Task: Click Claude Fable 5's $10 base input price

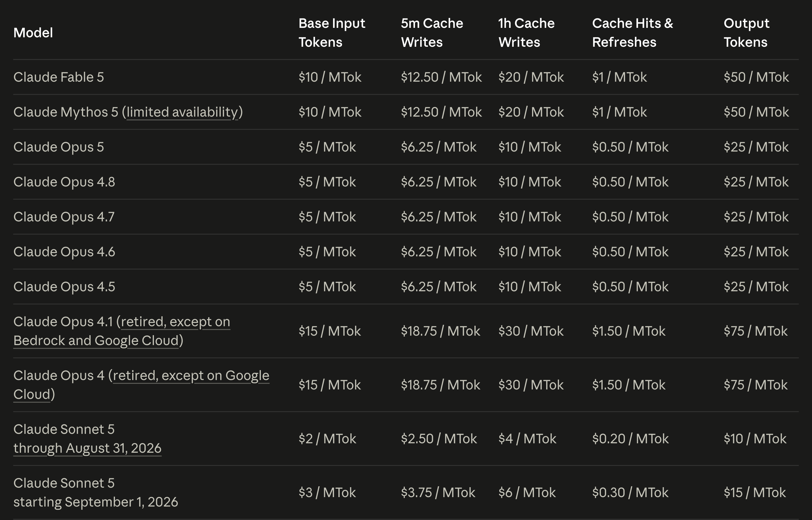Action: (x=330, y=77)
